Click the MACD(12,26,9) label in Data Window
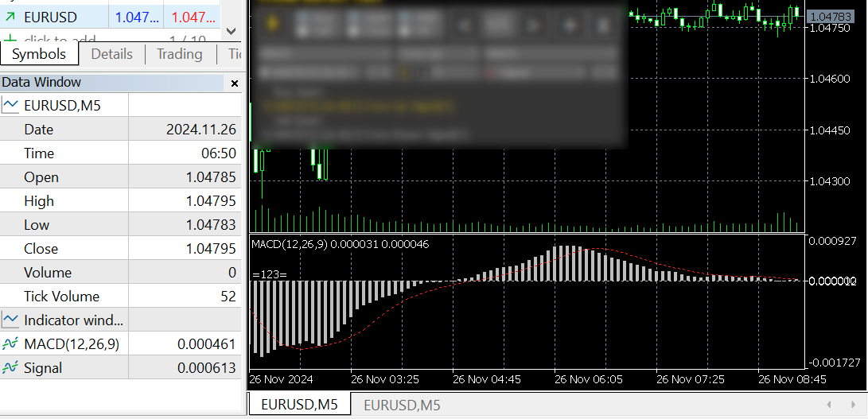 coord(72,344)
